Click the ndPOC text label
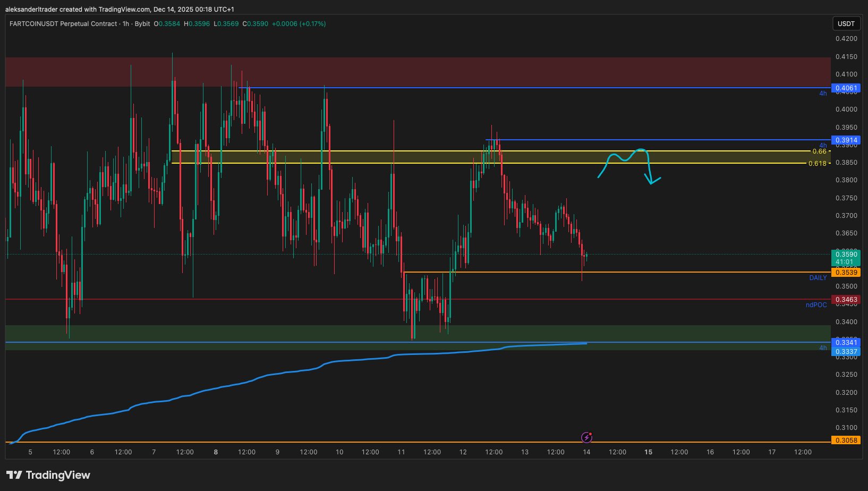Image resolution: width=868 pixels, height=491 pixels. (x=816, y=305)
